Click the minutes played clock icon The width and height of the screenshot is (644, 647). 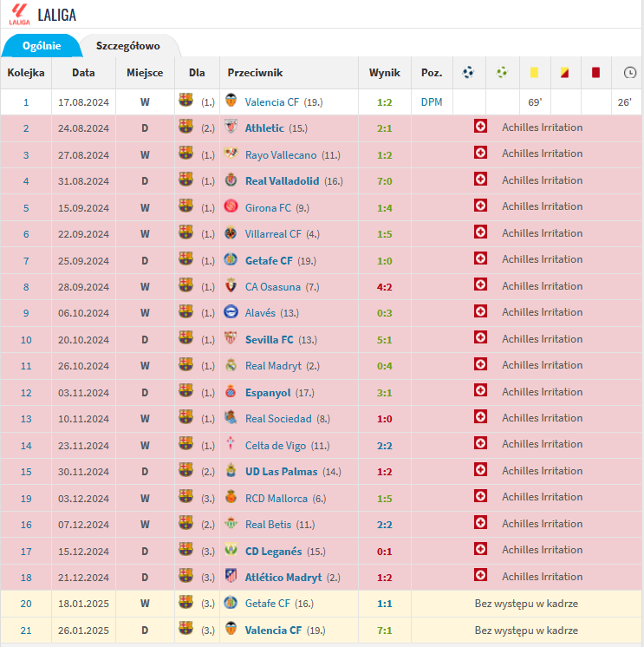pos(628,73)
